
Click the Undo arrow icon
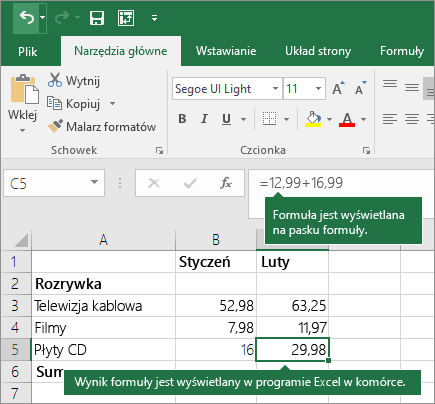pos(27,17)
